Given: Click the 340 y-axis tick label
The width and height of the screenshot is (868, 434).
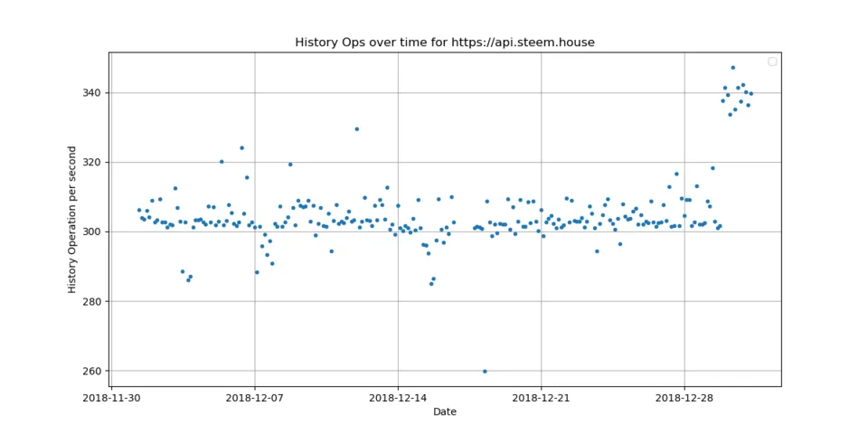Looking at the screenshot, I should pyautogui.click(x=94, y=93).
